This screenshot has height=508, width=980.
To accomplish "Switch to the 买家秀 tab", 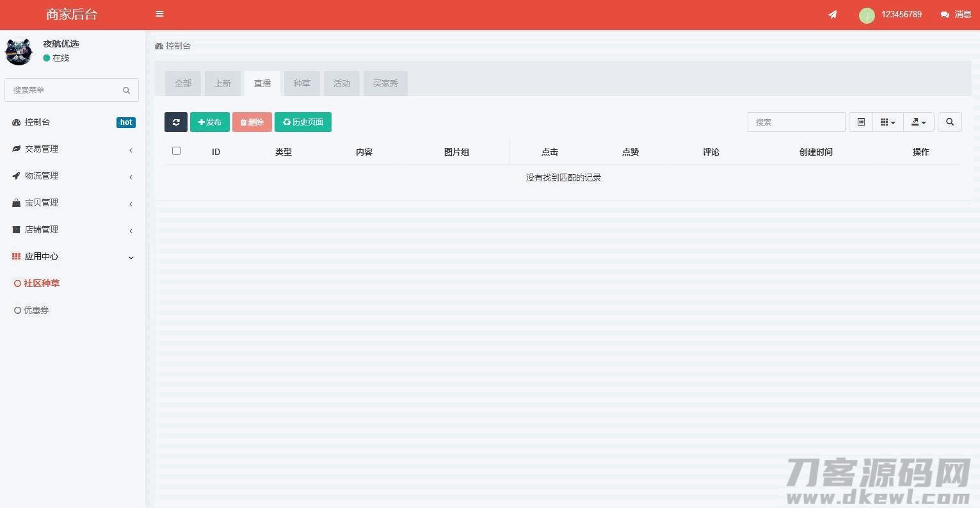I will [x=385, y=83].
